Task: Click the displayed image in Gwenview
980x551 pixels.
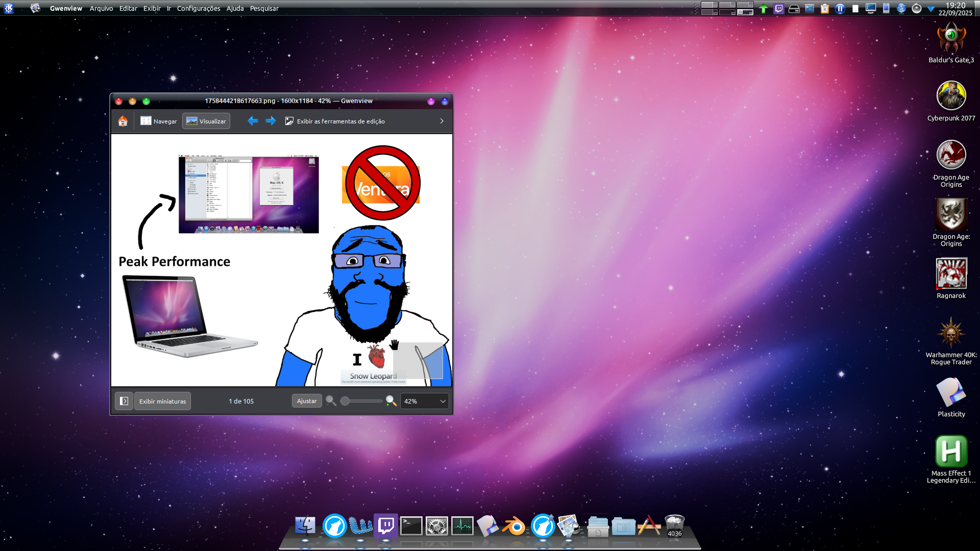Action: point(282,260)
